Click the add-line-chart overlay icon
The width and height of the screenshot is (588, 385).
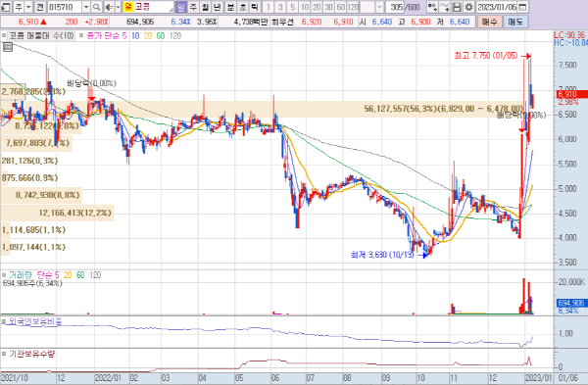445,7
